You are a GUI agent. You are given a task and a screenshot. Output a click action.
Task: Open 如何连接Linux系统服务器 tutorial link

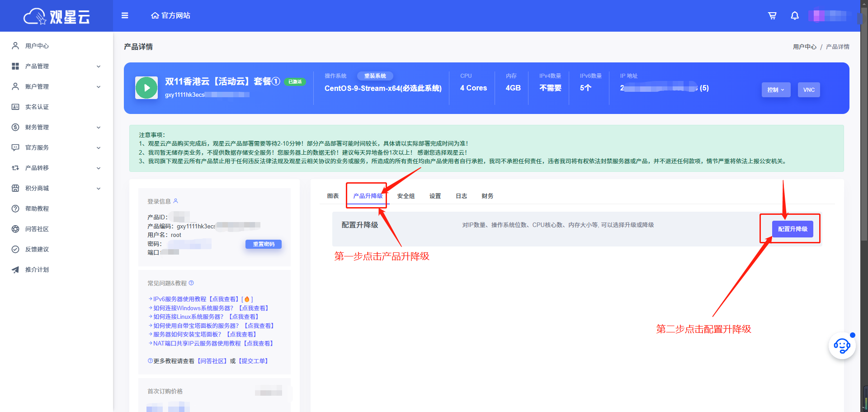(206, 317)
